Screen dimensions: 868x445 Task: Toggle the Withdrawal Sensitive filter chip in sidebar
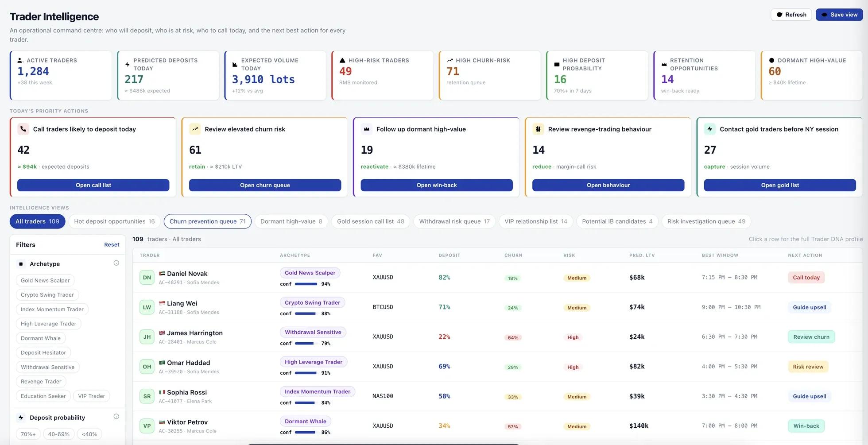(48, 367)
